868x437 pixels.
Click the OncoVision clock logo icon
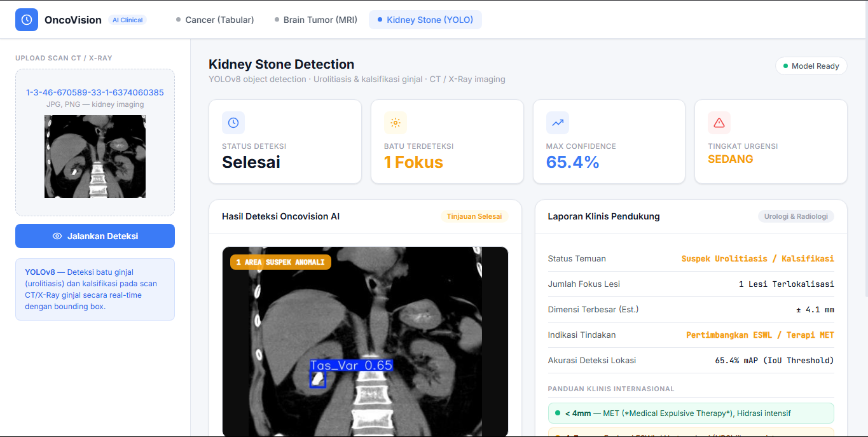(x=27, y=20)
